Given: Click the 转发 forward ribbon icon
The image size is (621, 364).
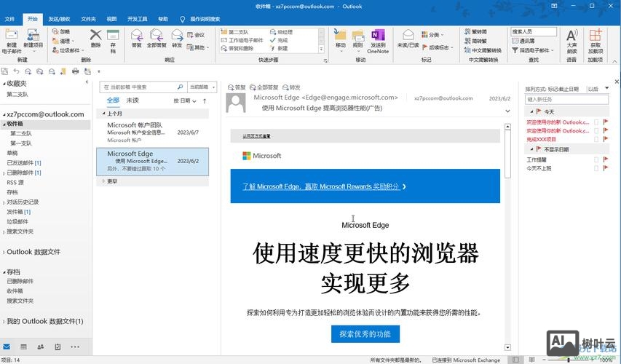Looking at the screenshot, I should 177,35.
